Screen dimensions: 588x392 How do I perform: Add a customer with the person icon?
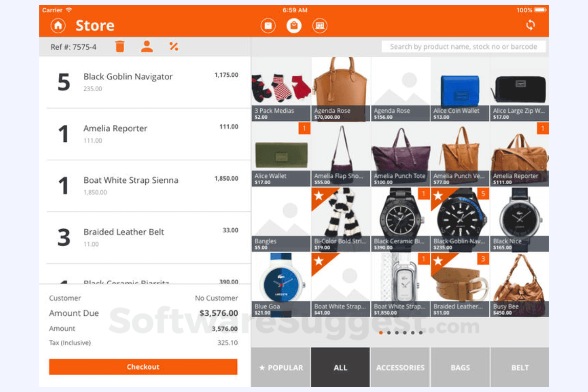tap(147, 46)
